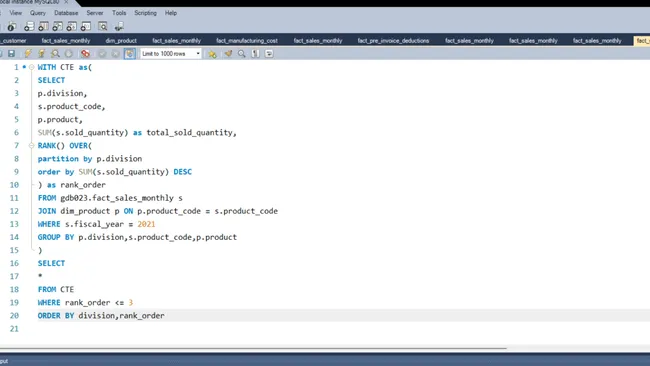Click the reconnect to DBMS icon

119,27
